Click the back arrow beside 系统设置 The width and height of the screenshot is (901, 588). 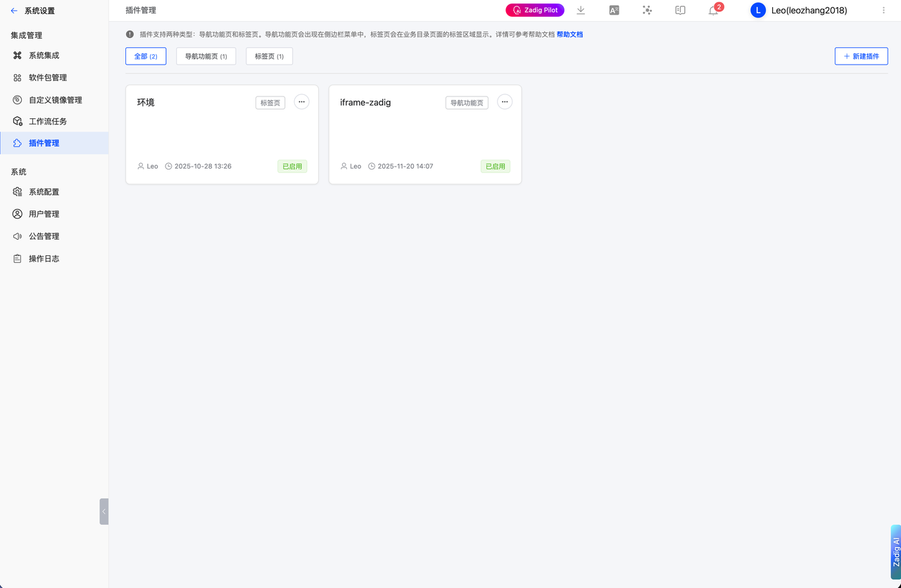pyautogui.click(x=14, y=11)
